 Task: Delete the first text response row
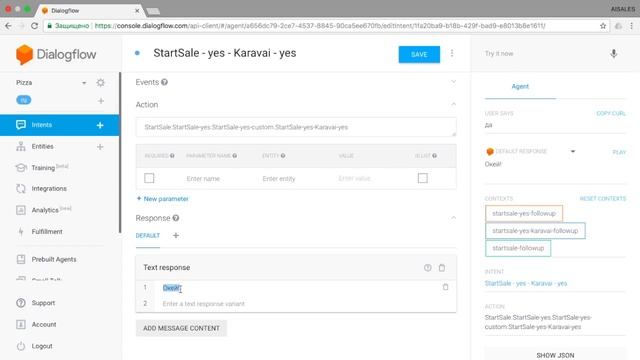coord(445,287)
